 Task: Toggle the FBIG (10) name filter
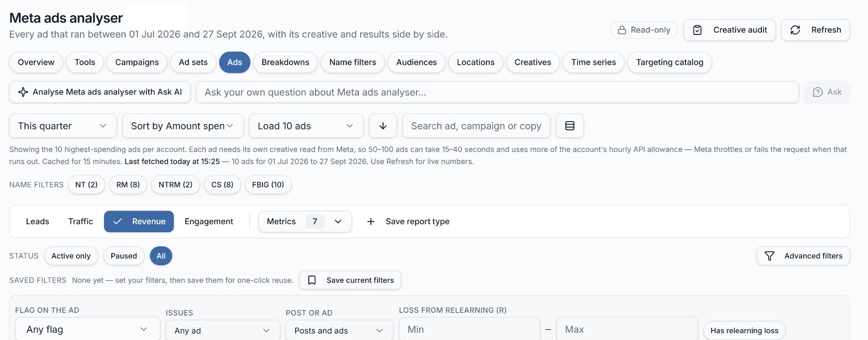(x=268, y=185)
